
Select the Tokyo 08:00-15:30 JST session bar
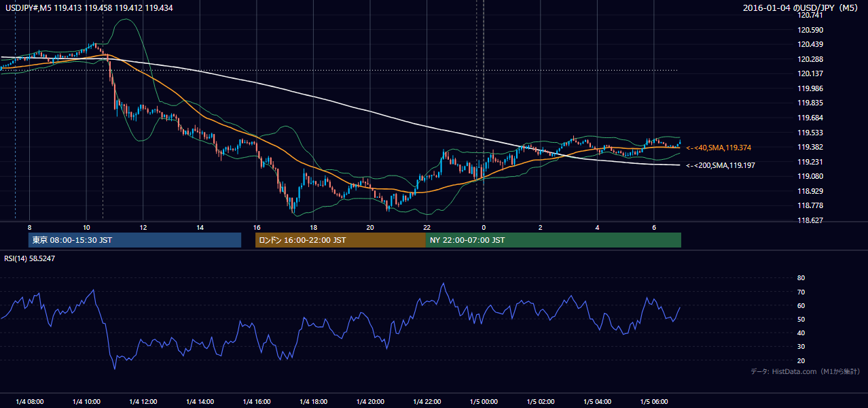(135, 240)
